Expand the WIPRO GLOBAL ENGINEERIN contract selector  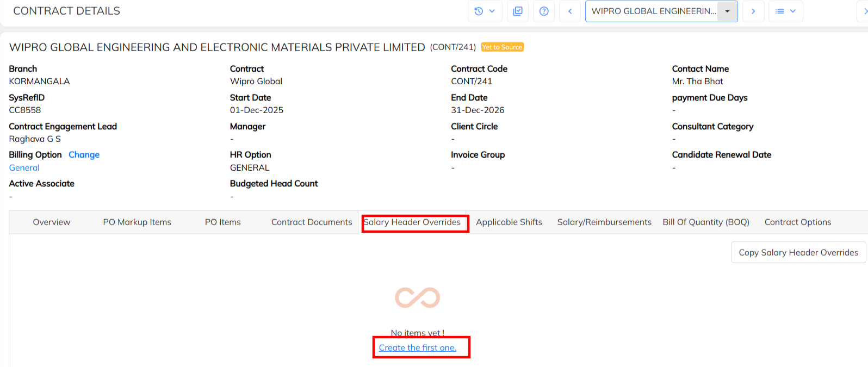(727, 11)
